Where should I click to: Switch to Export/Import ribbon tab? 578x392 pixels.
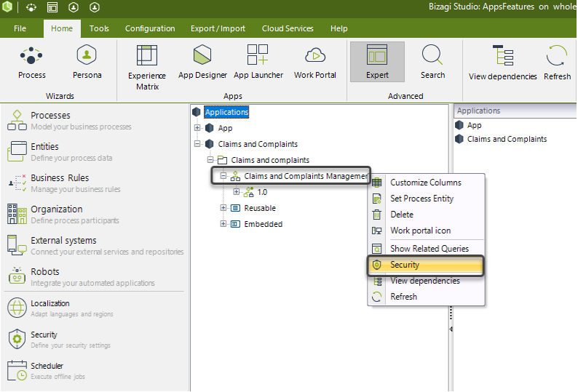218,28
